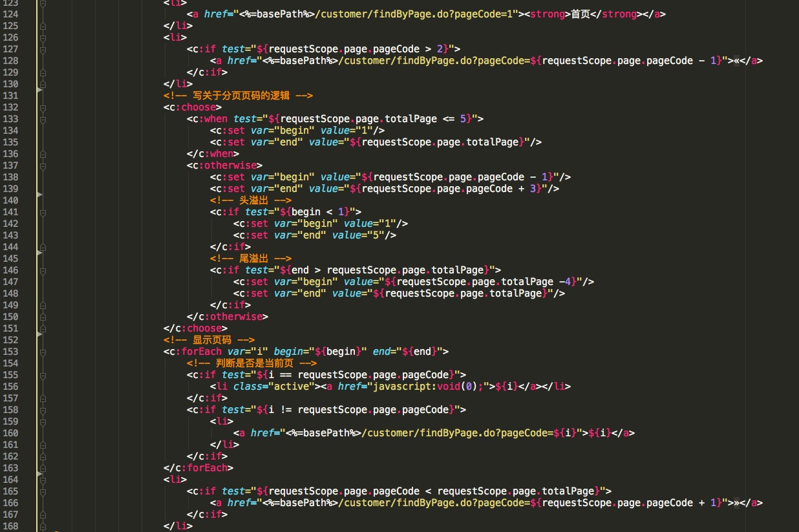Fold the c:forEach block at line 153

click(x=43, y=352)
